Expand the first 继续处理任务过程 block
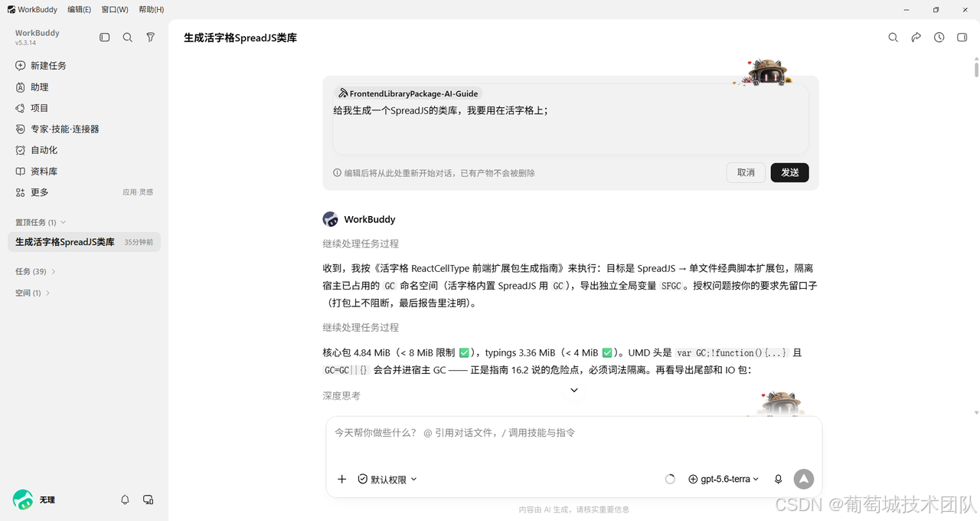This screenshot has width=980, height=521. click(361, 244)
